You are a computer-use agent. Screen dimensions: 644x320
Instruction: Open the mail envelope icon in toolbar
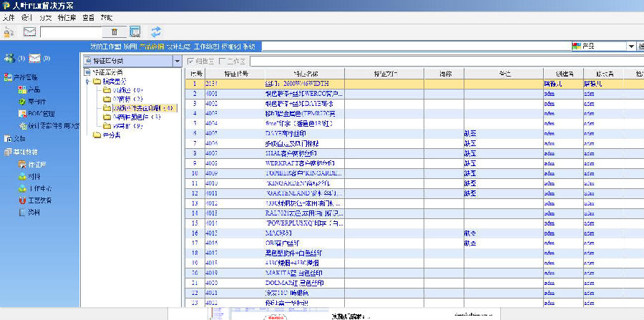pos(29,31)
